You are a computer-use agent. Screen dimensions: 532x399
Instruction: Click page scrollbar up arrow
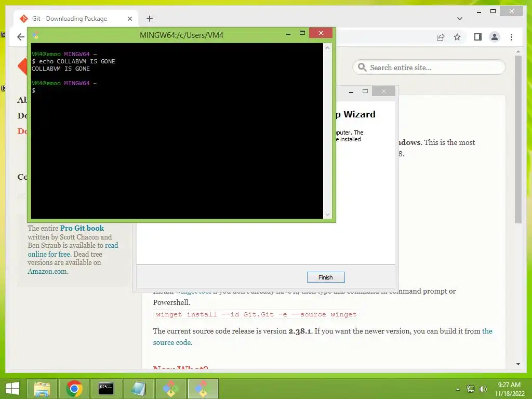(x=518, y=52)
